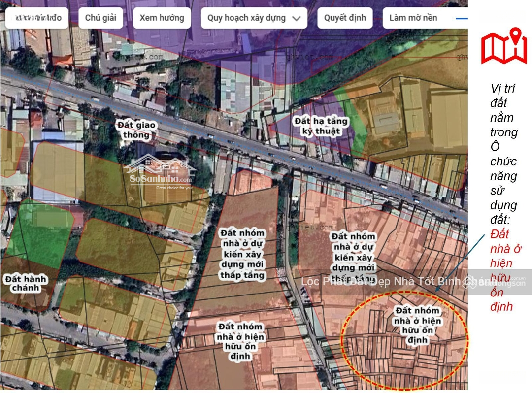Viewport: 532px width, 393px height.
Task: Expand the Quy hoạch xây dựng chevron
Action: 296,19
